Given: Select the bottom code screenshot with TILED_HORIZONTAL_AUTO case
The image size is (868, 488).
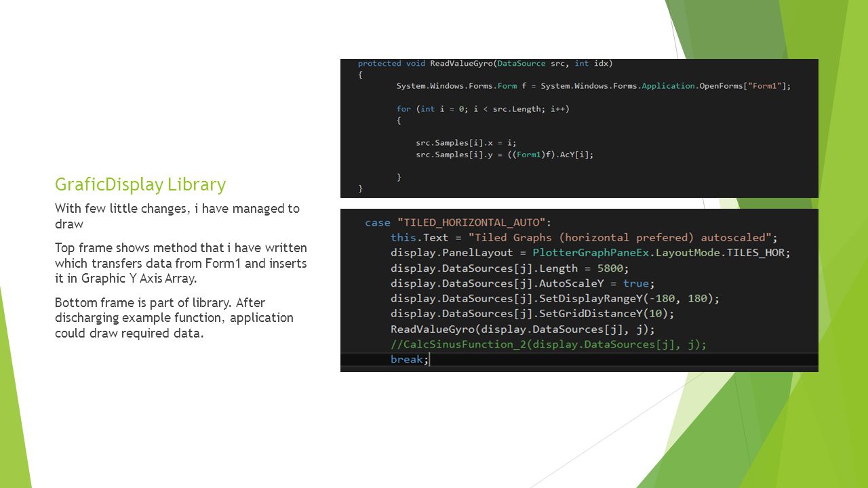Looking at the screenshot, I should tap(579, 290).
